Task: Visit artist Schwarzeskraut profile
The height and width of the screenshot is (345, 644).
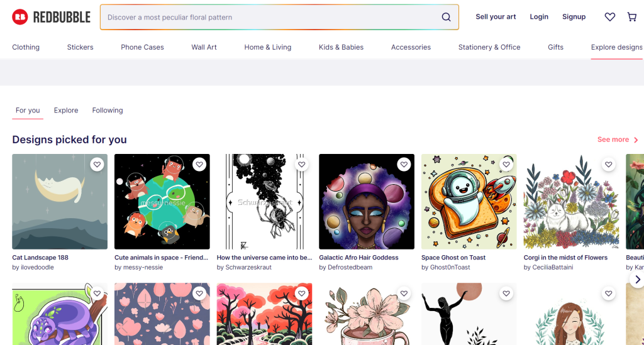Action: point(248,268)
